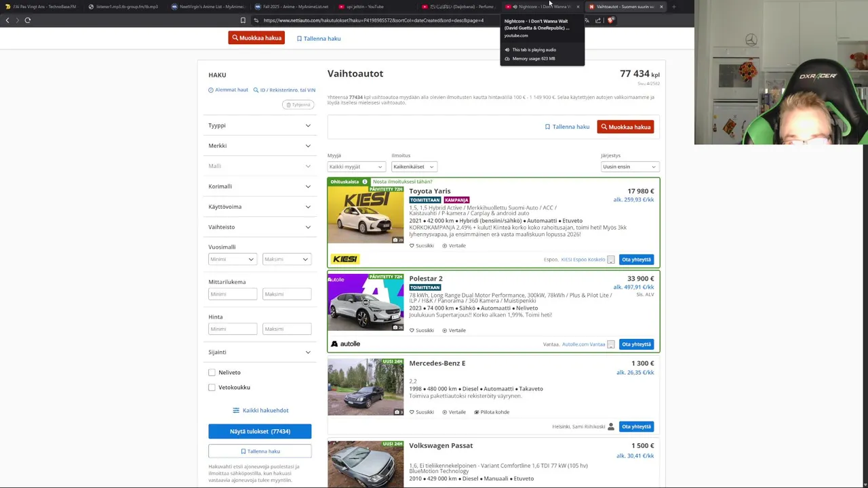Click Tallenna haku in the top bar
Screen dimensions: 868x488
click(x=319, y=39)
